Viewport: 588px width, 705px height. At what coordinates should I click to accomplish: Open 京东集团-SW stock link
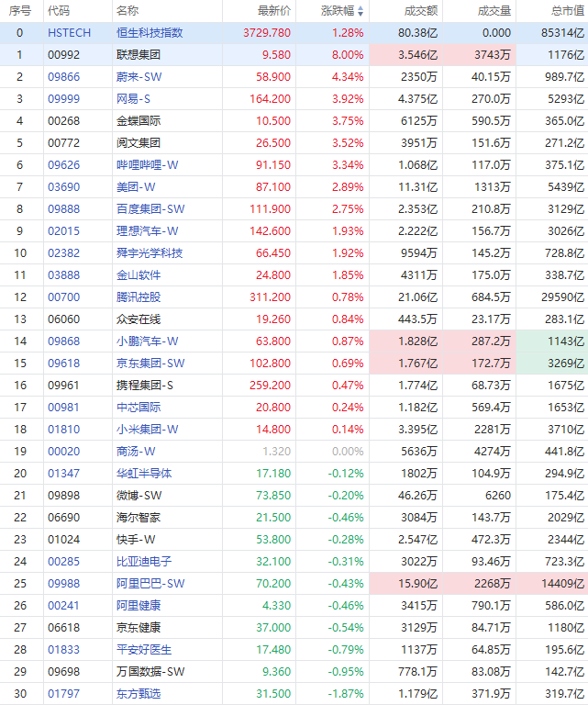coord(150,364)
